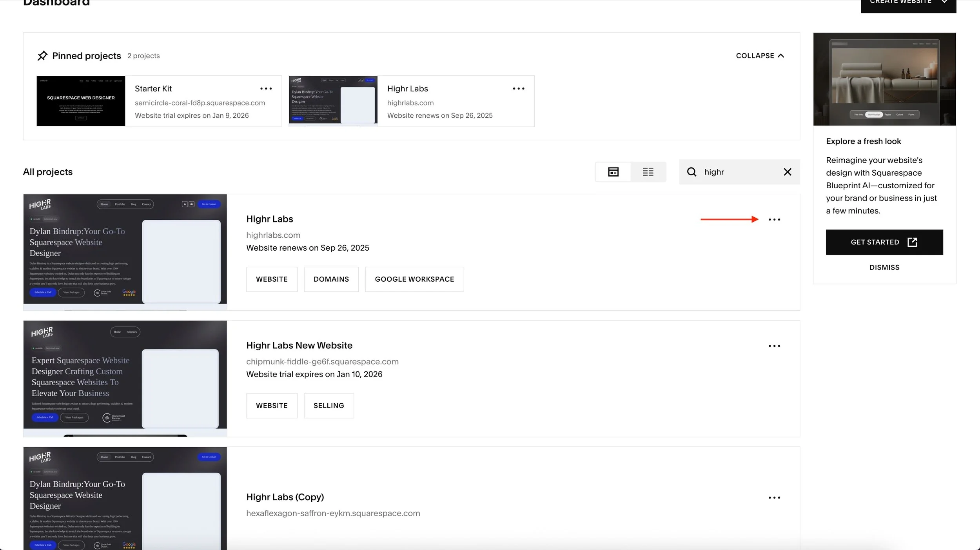Switch to grid card view
This screenshot has width=980, height=550.
tap(613, 172)
